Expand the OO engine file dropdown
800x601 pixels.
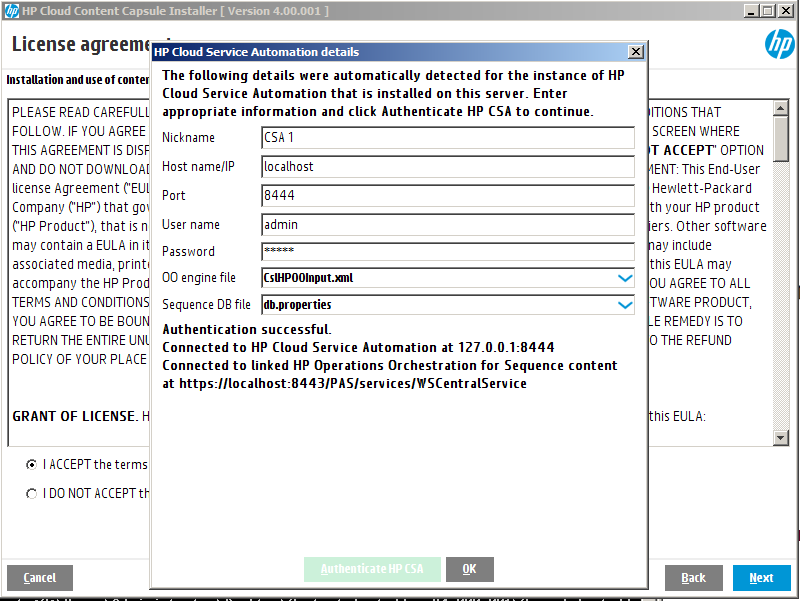click(x=625, y=278)
